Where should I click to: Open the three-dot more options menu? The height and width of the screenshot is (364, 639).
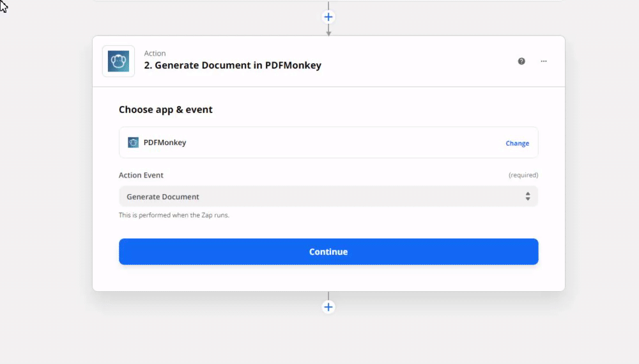coord(544,61)
